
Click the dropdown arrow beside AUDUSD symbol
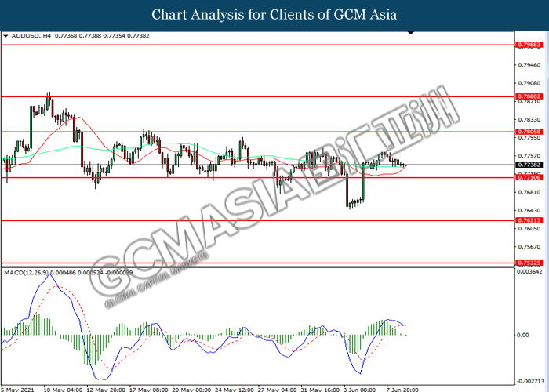coord(5,36)
